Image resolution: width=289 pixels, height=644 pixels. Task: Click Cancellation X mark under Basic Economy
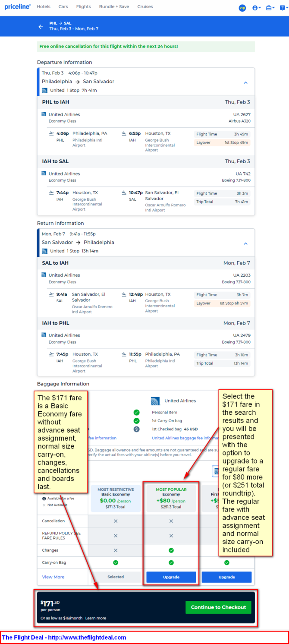(x=116, y=521)
